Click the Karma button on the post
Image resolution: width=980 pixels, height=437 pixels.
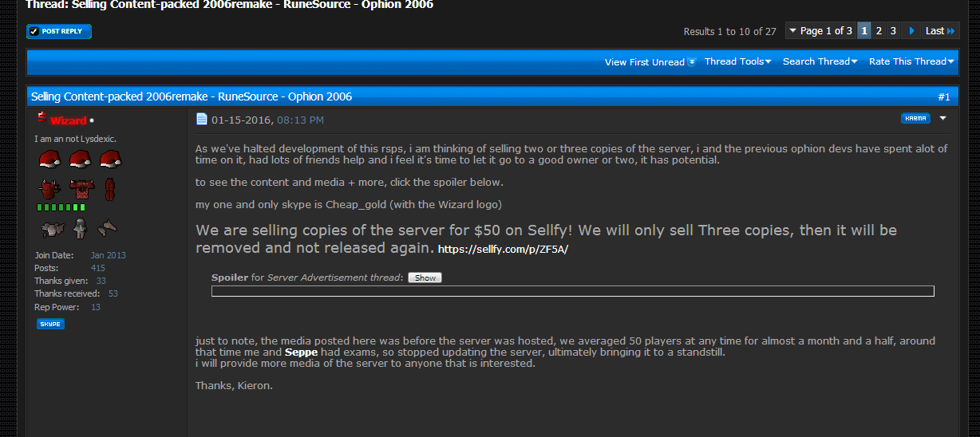click(915, 118)
